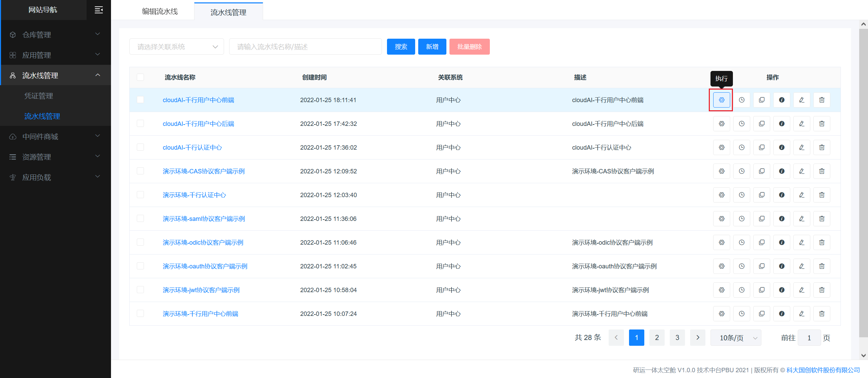Click the clock icon for 演示环境-千行认证中心 row
The width and height of the screenshot is (868, 378).
741,195
